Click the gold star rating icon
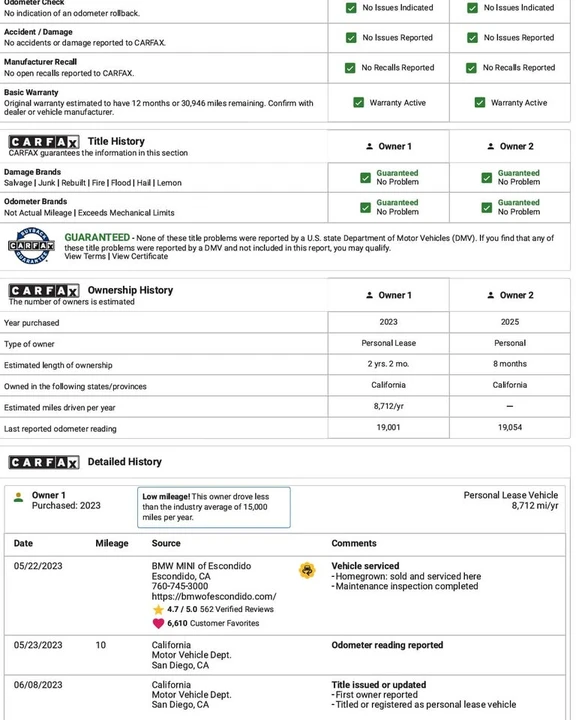This screenshot has height=720, width=576. (158, 610)
